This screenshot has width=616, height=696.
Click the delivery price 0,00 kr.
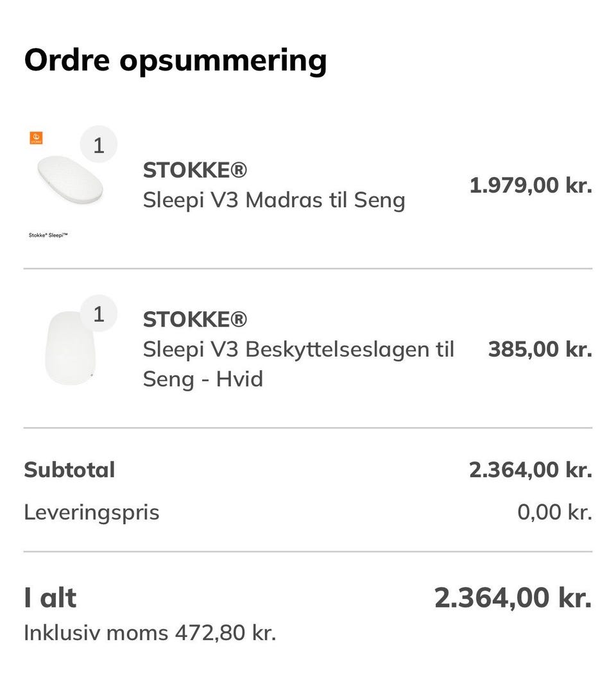pyautogui.click(x=554, y=513)
